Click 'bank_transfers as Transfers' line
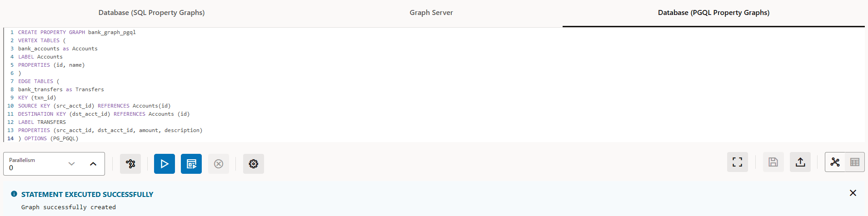The width and height of the screenshot is (868, 216). pos(61,89)
